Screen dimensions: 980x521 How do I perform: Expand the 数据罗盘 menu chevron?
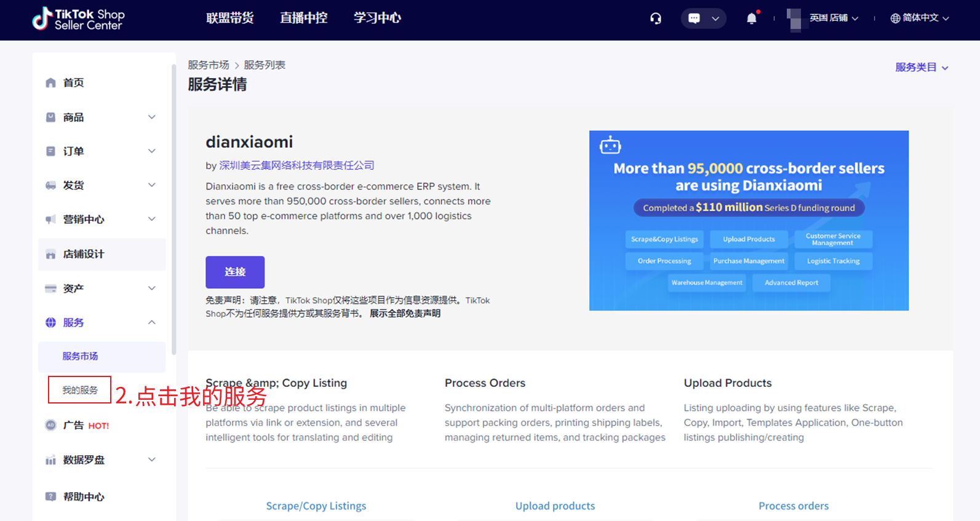pyautogui.click(x=151, y=459)
